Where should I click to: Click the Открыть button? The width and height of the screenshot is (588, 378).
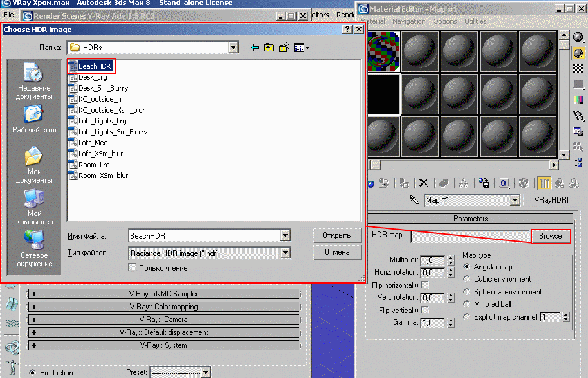tap(336, 235)
